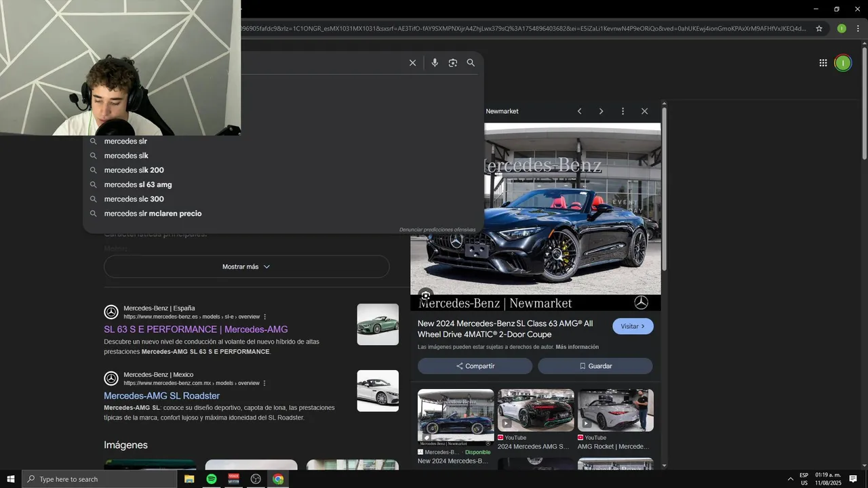Show hidden system tray icons
Screen dimensions: 868x488
[790, 479]
